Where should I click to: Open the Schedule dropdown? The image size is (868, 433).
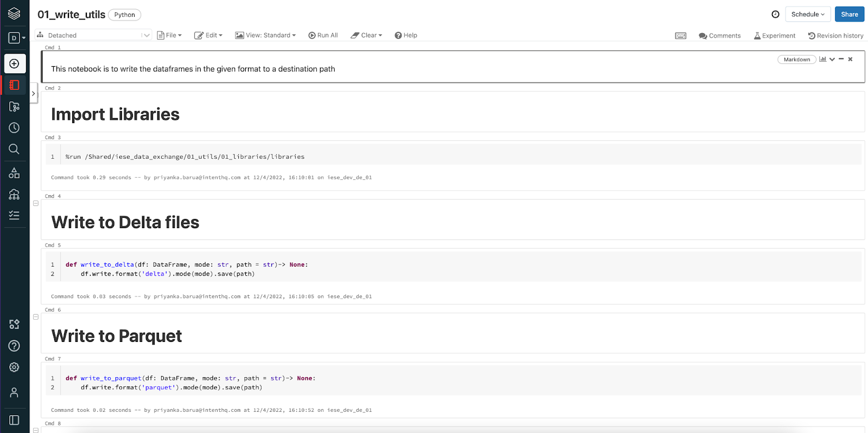coord(808,15)
